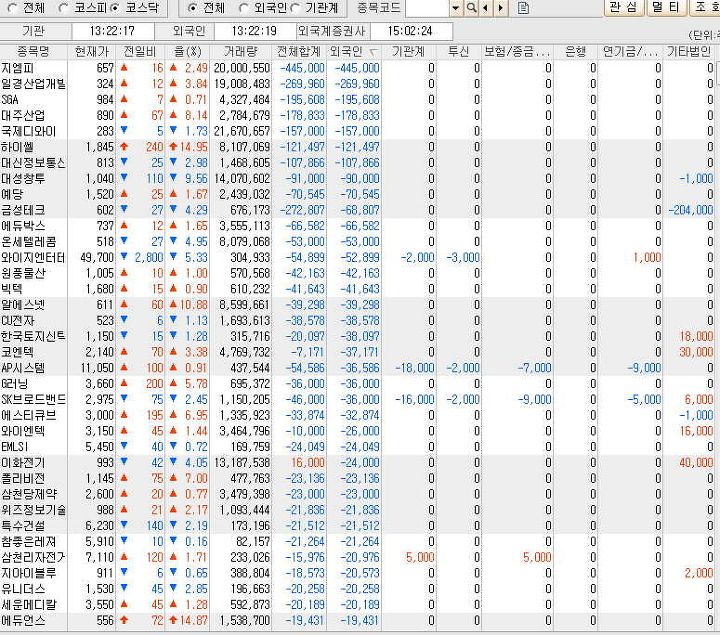Viewport: 720px width, 635px height.
Task: Click 와이지엔터 price 49,700
Action: 97,258
